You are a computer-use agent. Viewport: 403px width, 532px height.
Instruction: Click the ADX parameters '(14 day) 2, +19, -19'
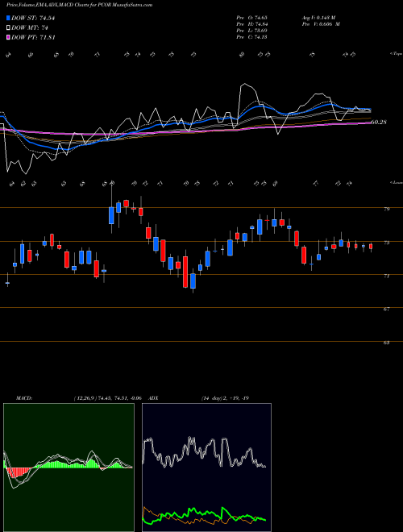click(x=226, y=398)
